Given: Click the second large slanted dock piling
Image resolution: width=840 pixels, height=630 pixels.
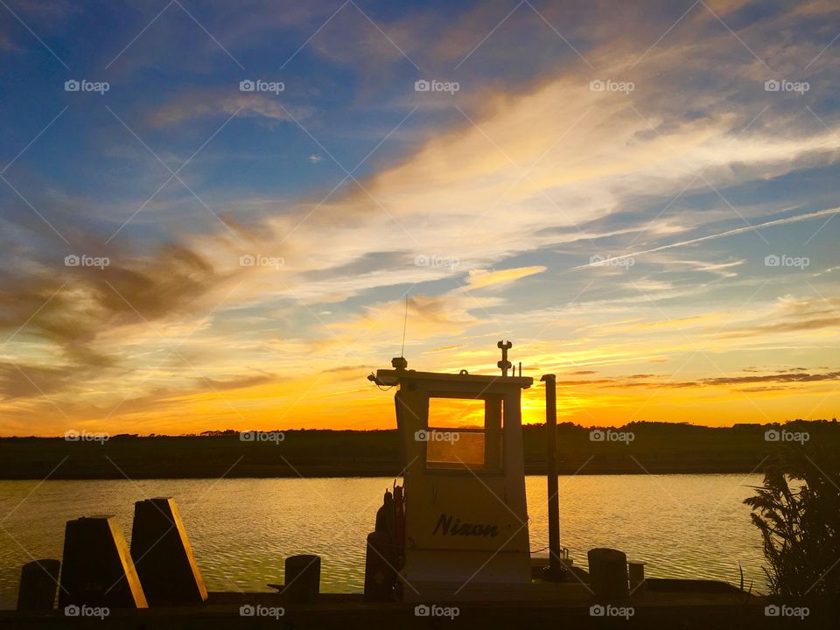Looking at the screenshot, I should (x=166, y=549).
